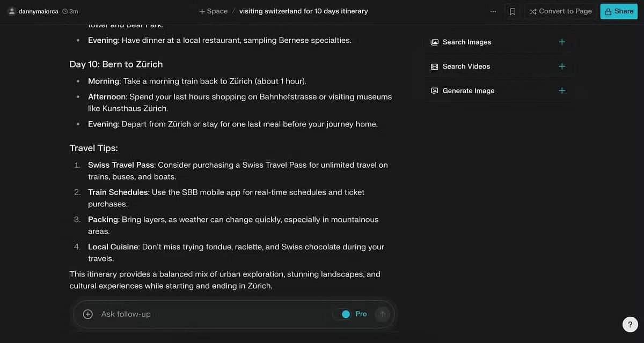Screen dimensions: 644x343
Task: Open the three-dots more options menu
Action: [x=493, y=11]
